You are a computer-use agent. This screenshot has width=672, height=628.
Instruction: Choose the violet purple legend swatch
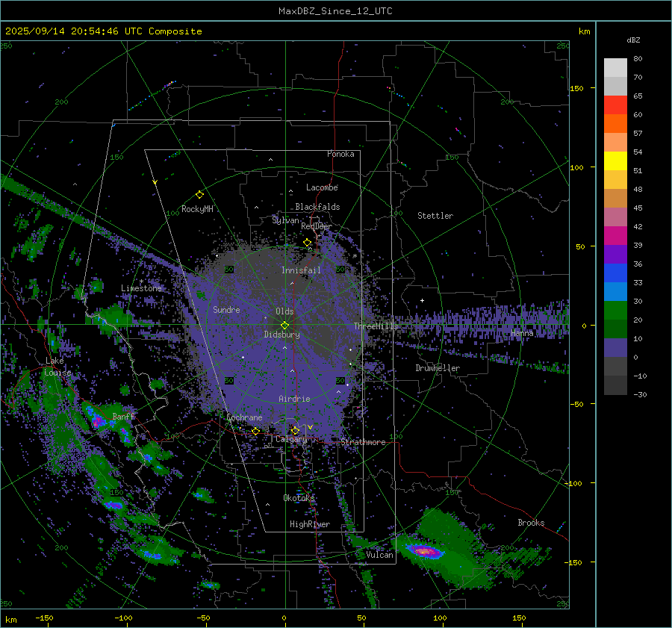(615, 254)
